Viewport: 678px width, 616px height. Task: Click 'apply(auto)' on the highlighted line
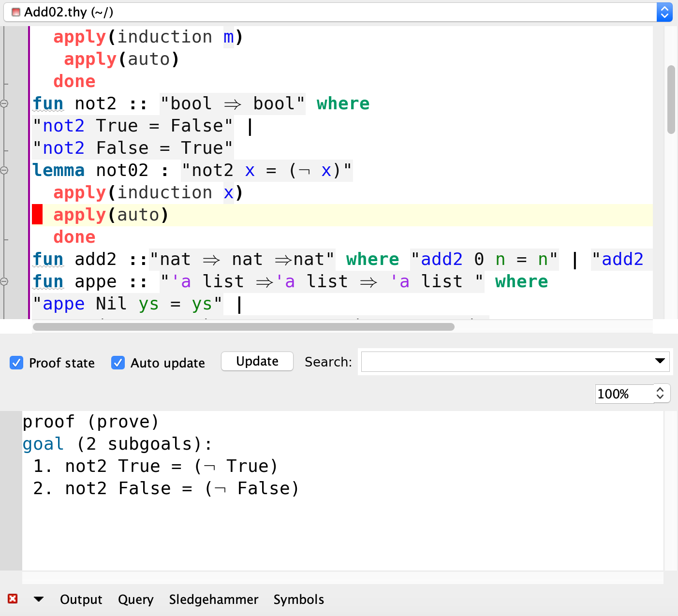point(111,215)
